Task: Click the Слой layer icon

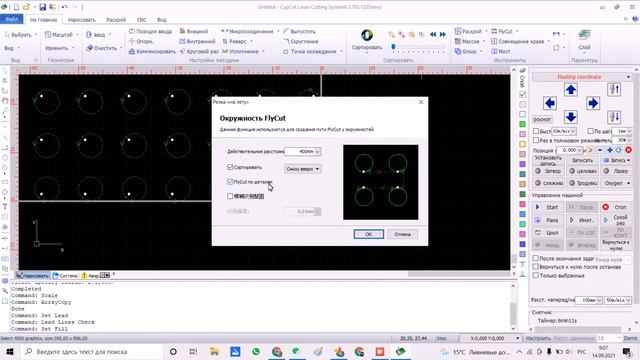Action: point(584,35)
